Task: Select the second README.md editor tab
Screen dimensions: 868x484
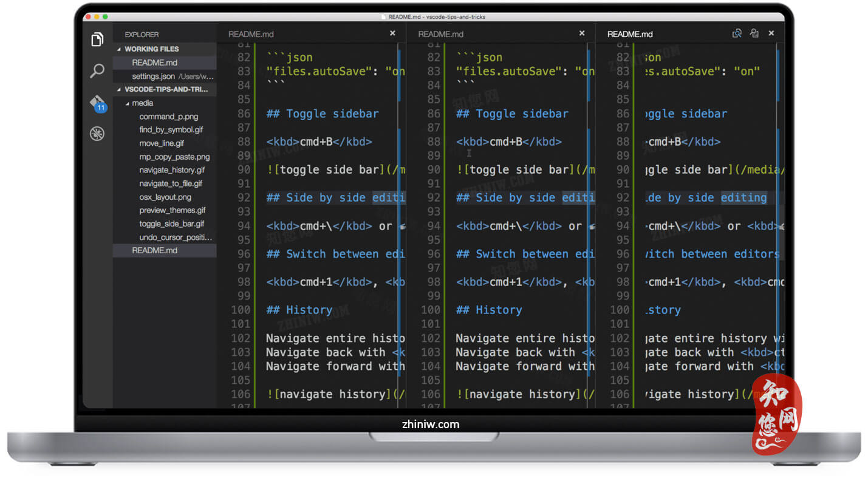Action: pos(440,34)
